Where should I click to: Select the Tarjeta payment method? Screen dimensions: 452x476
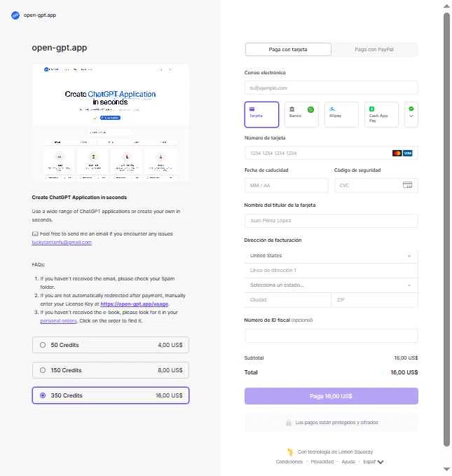coord(261,114)
